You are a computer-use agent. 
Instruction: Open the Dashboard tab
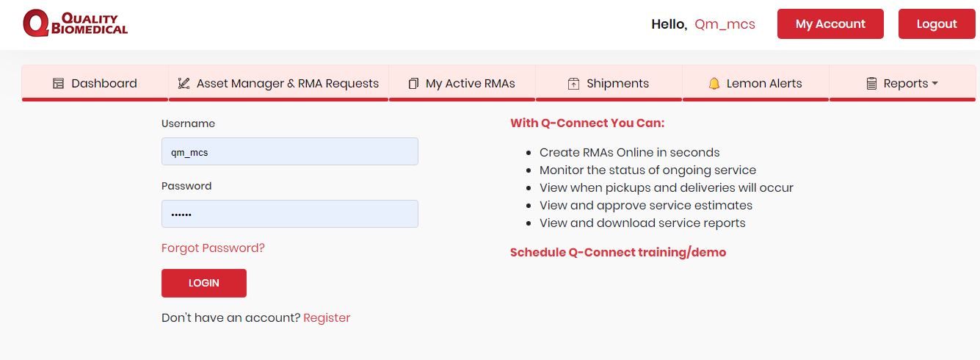pos(95,83)
